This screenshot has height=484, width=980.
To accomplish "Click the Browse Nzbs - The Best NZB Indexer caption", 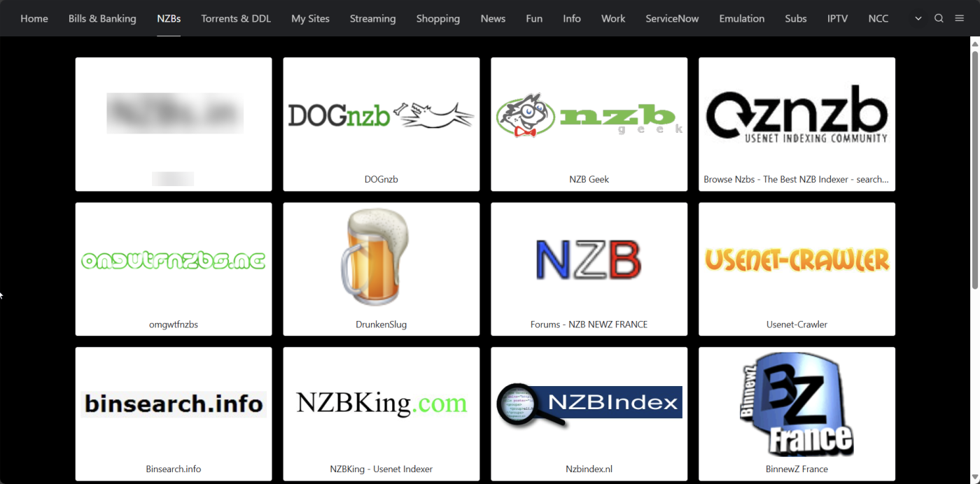I will coord(797,179).
